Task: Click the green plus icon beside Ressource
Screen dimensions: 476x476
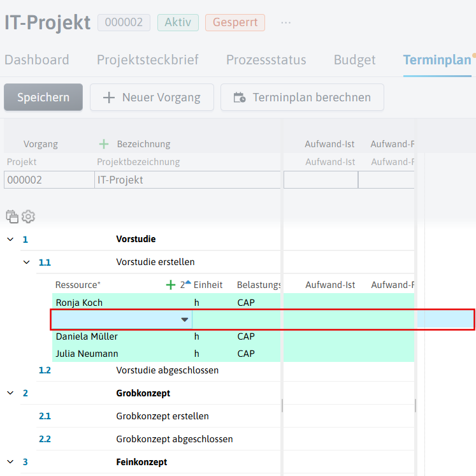Action: pos(171,285)
